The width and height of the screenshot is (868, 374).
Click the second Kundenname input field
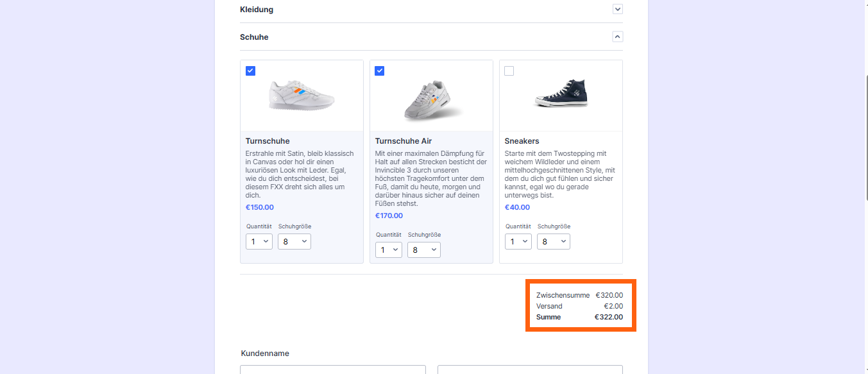pos(529,370)
